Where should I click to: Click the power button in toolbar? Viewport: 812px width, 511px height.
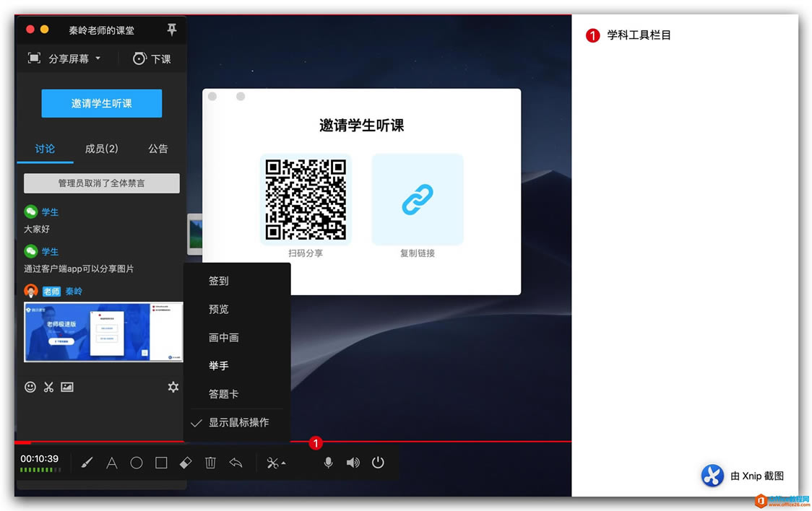click(x=378, y=463)
